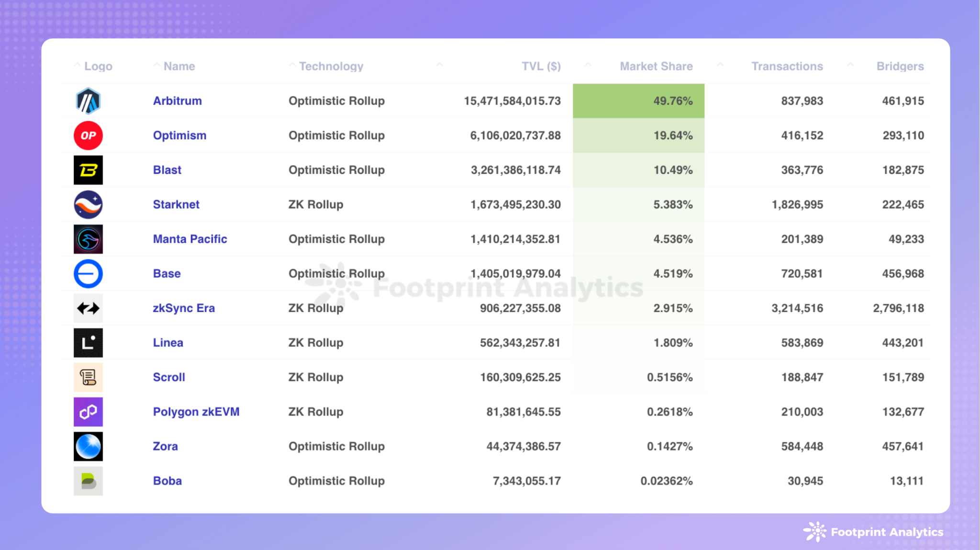Viewport: 980px width, 550px height.
Task: Open the Zora name link
Action: 165,446
